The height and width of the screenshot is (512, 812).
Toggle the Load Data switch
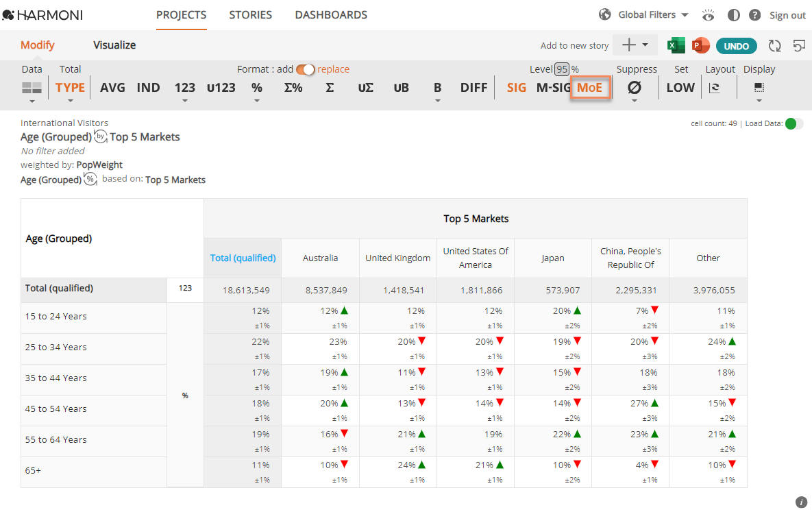794,123
